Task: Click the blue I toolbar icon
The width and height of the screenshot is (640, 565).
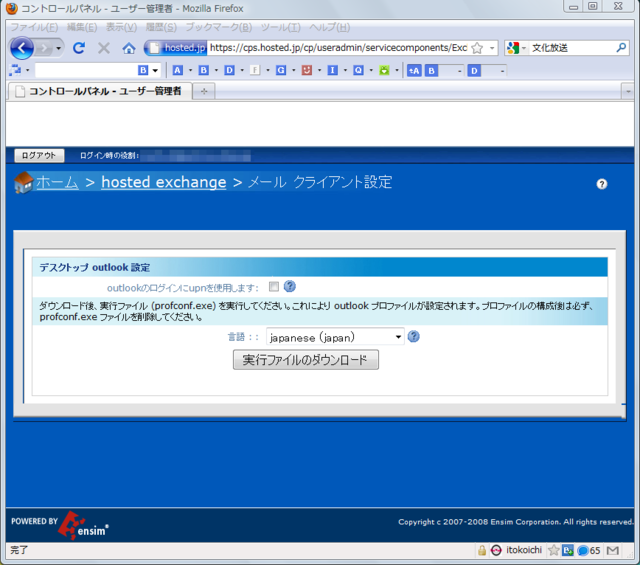Action: (333, 70)
